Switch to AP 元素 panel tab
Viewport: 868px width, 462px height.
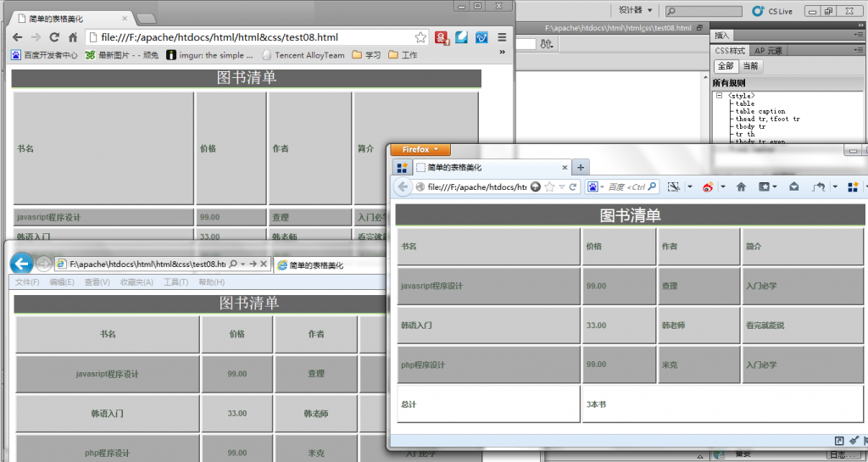[768, 50]
